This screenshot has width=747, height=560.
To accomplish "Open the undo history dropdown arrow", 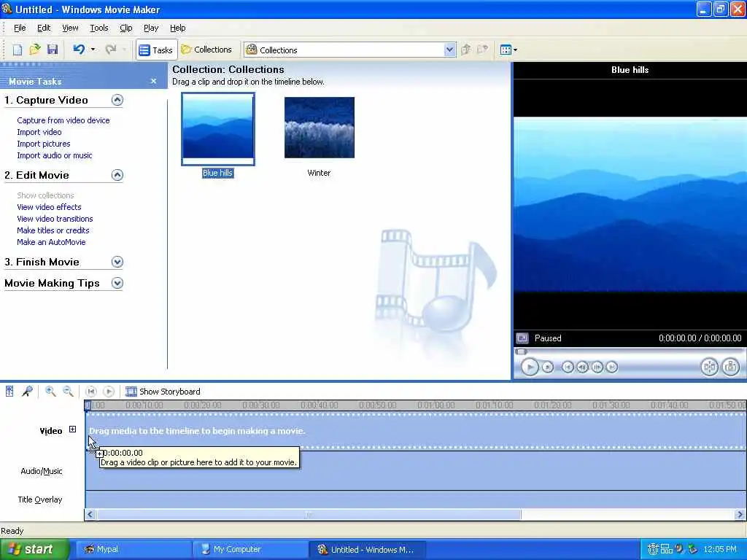I will point(93,50).
